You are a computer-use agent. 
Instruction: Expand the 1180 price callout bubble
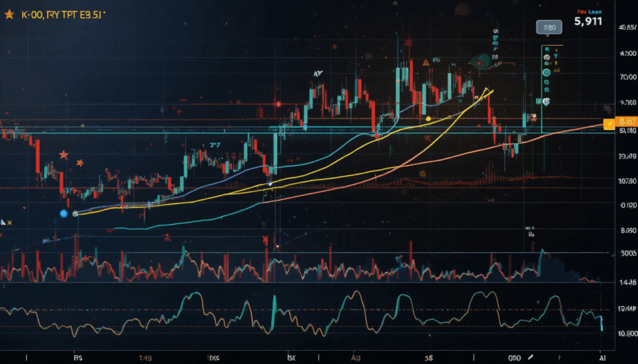[x=549, y=27]
